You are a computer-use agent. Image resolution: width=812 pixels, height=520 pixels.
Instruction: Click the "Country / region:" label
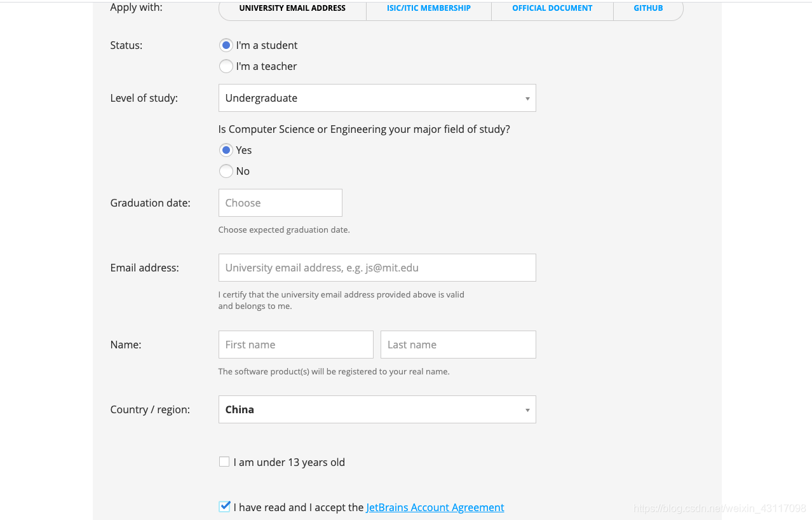(x=150, y=409)
